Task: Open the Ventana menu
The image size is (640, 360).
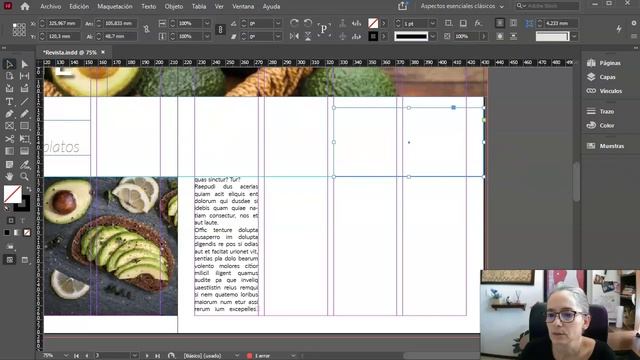Action: pyautogui.click(x=243, y=7)
